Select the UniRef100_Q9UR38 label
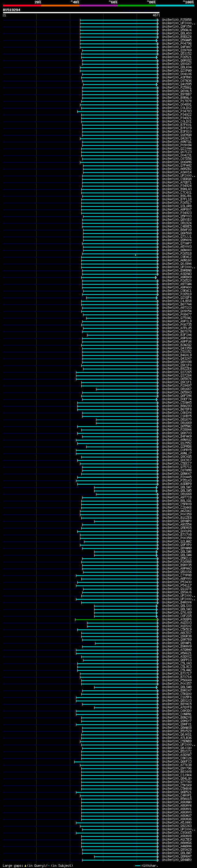The height and width of the screenshot is (868, 197). (176, 636)
